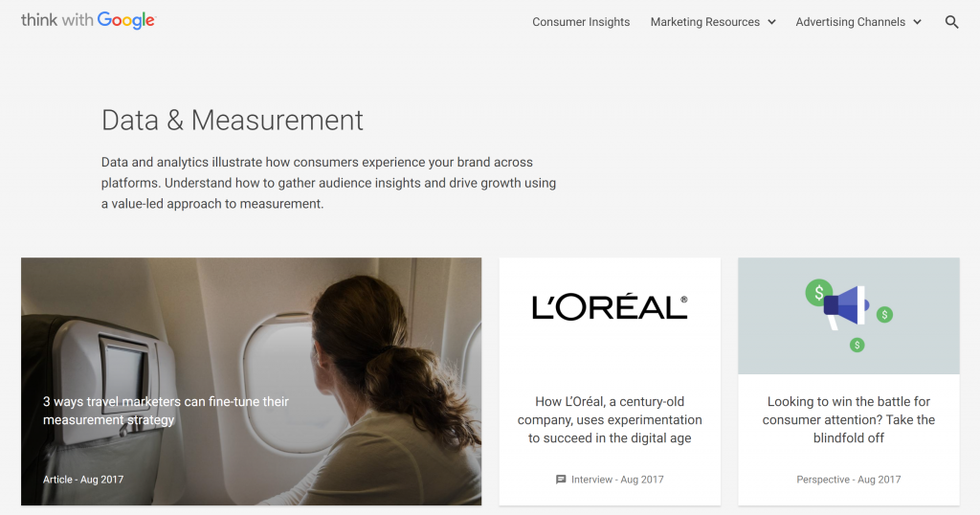
Task: Click the airplane passenger photo
Action: coord(252,381)
